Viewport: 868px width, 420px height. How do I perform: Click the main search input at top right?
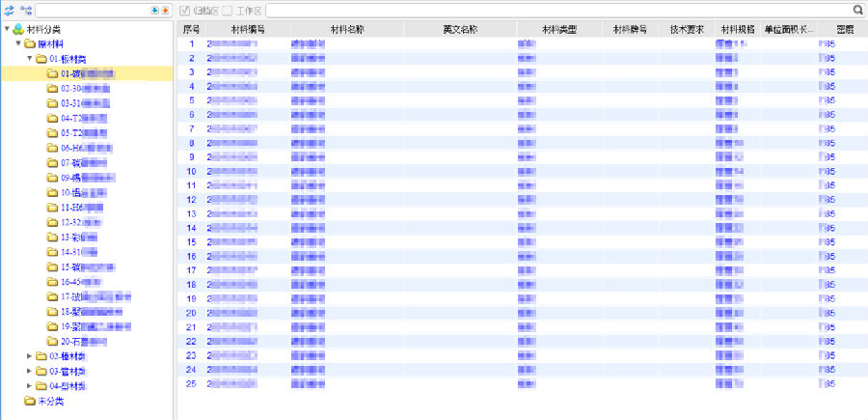(559, 10)
